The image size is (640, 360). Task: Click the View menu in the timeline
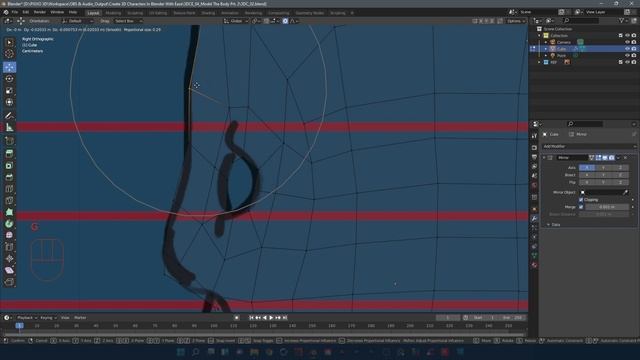click(x=65, y=318)
